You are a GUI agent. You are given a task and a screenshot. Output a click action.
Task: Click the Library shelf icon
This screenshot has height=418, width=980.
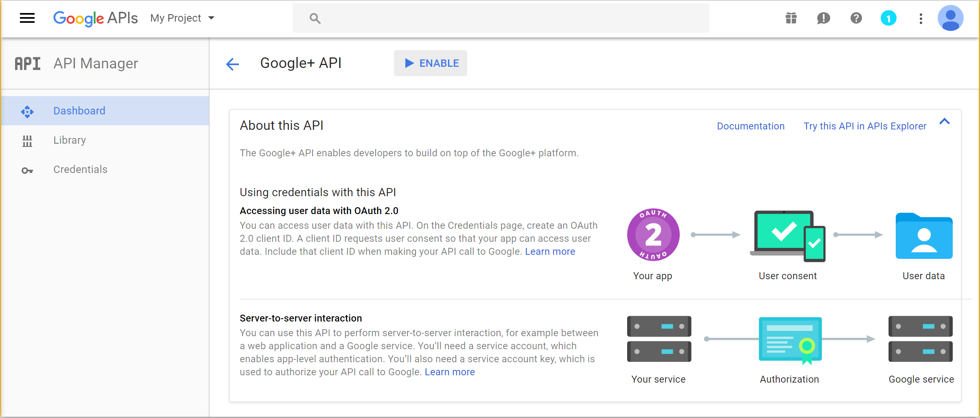(27, 141)
